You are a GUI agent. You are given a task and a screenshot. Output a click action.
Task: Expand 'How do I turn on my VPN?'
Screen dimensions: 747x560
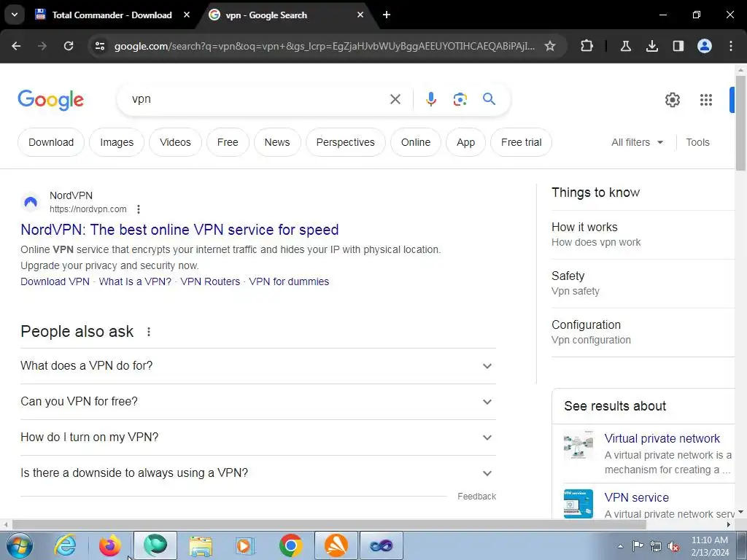click(x=258, y=437)
